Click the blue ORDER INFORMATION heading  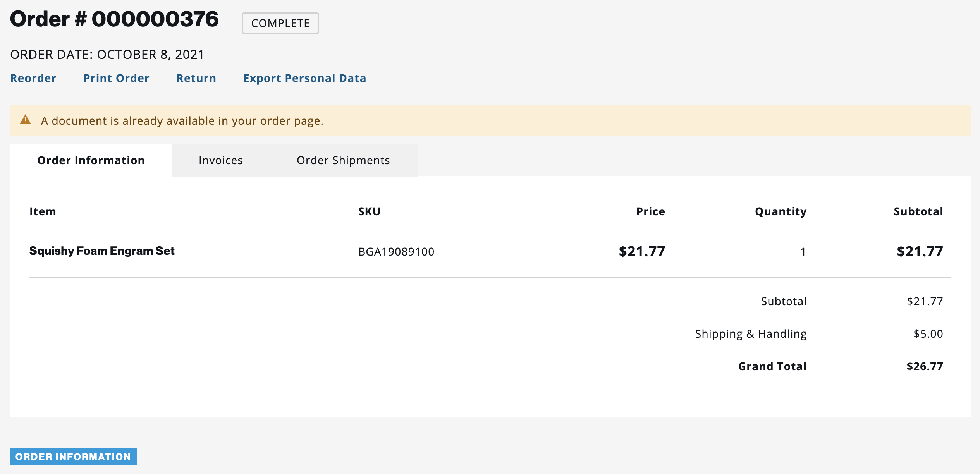pos(73,457)
